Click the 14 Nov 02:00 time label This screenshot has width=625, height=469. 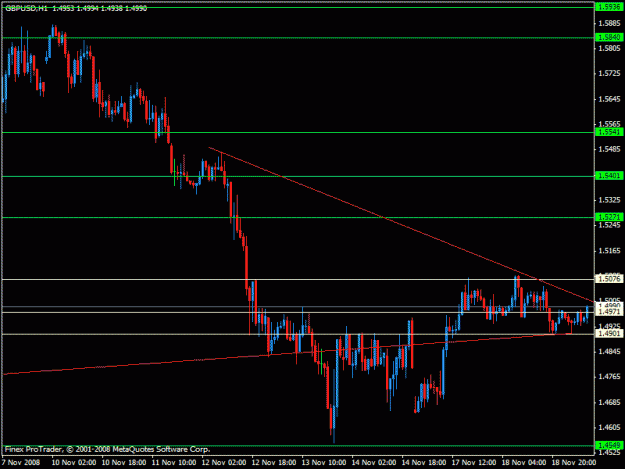click(x=374, y=463)
